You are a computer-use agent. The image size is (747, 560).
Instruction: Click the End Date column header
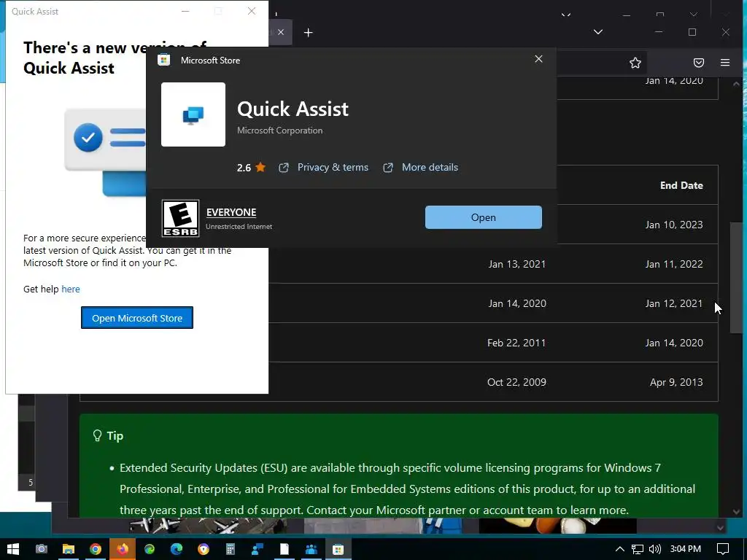click(681, 185)
